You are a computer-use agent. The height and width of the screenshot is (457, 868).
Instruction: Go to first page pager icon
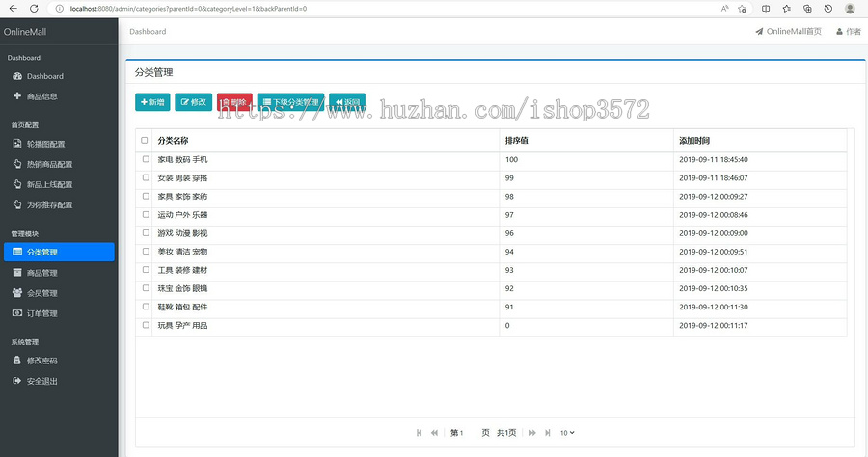(420, 433)
